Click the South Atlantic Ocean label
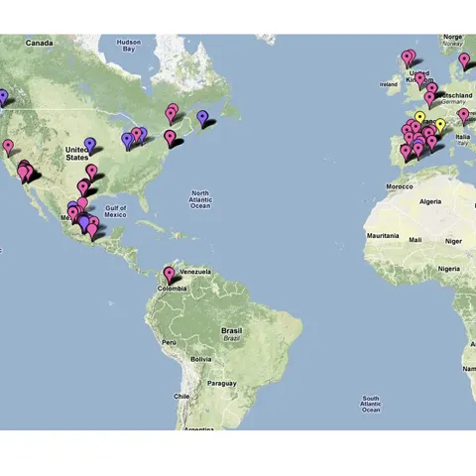Viewport: 476px width, 476px height. 371,404
